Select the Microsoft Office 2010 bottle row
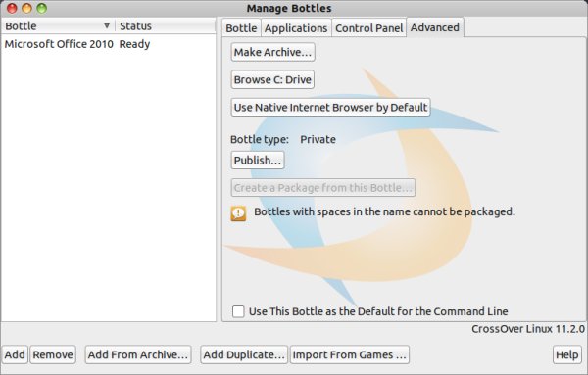The width and height of the screenshot is (588, 375). (x=108, y=44)
